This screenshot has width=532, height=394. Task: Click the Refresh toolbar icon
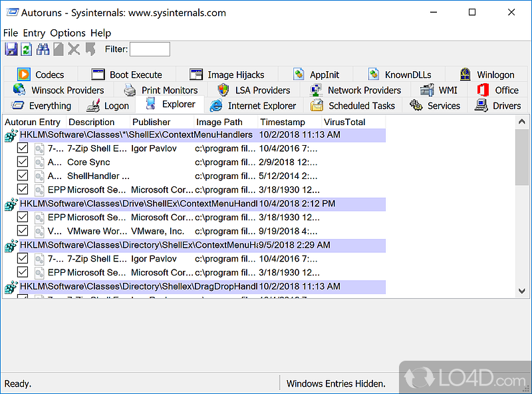coord(27,49)
